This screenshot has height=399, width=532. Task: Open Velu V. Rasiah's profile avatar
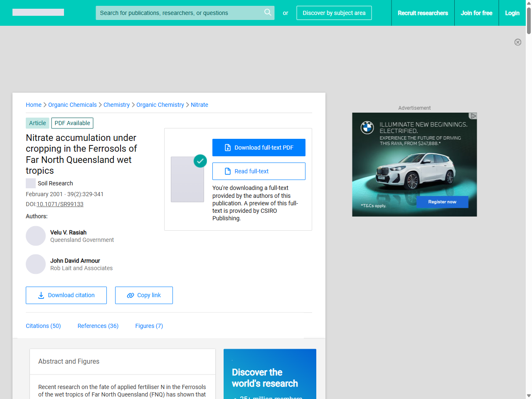click(x=36, y=236)
